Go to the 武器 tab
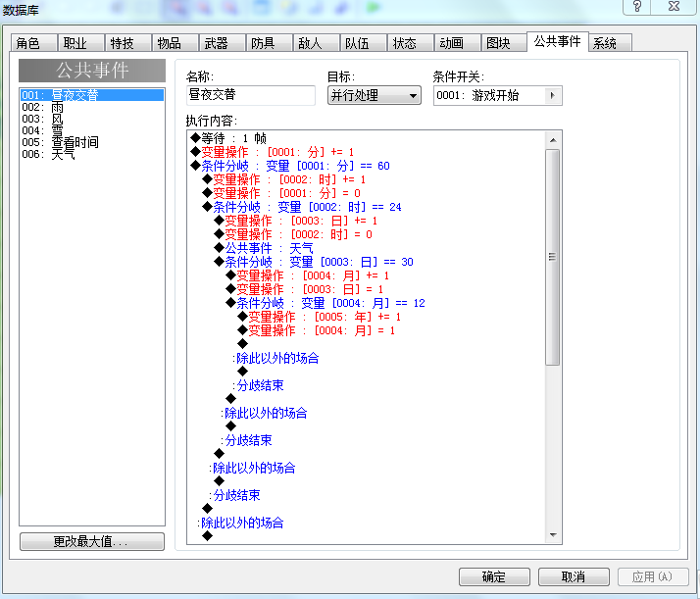This screenshot has width=700, height=599. (223, 43)
